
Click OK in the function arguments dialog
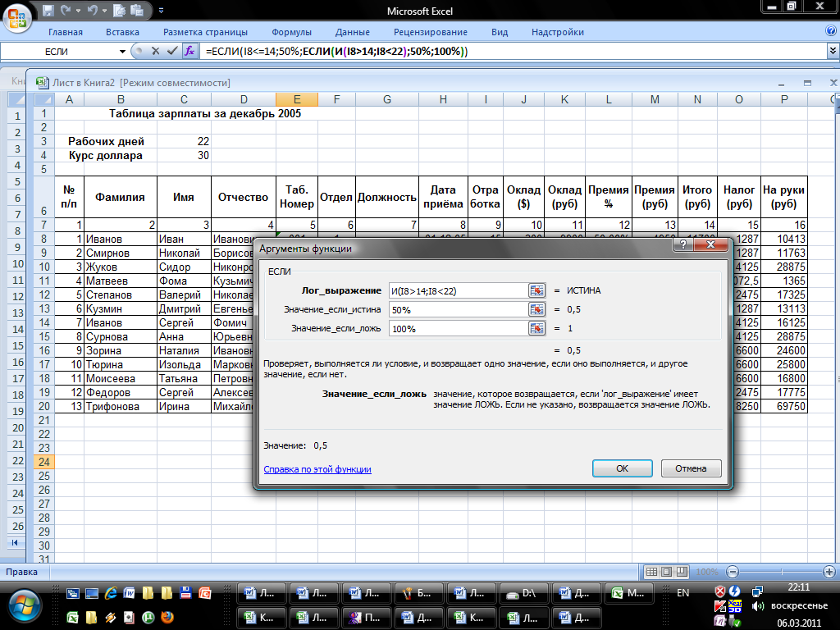pos(622,468)
